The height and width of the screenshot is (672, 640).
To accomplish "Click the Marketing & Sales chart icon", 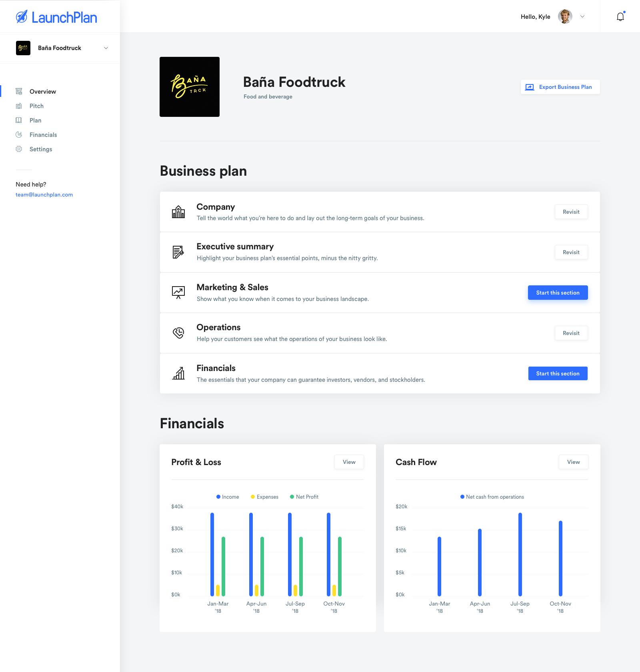I will pos(178,293).
